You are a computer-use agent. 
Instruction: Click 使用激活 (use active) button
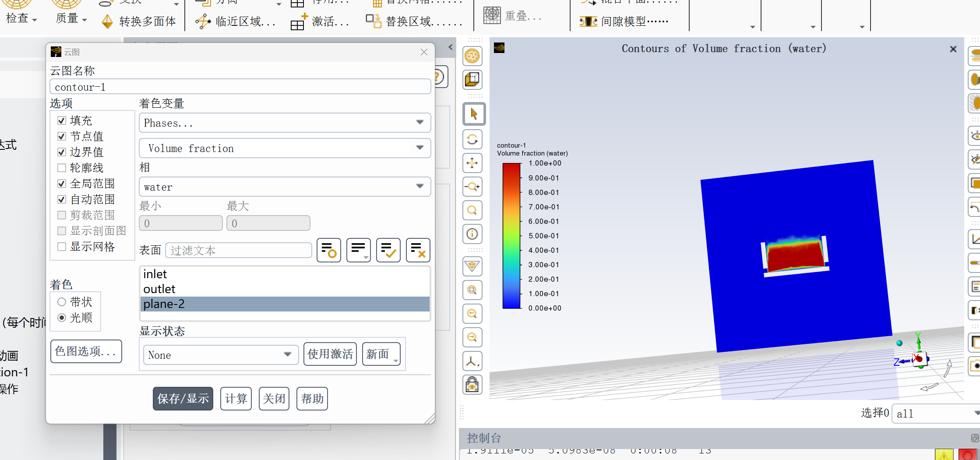[330, 354]
